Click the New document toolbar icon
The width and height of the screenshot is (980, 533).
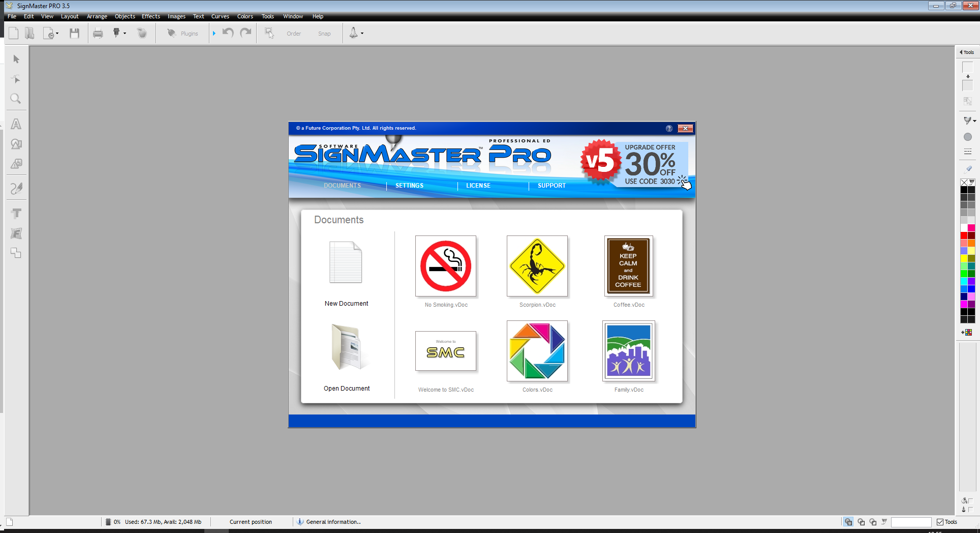tap(14, 34)
